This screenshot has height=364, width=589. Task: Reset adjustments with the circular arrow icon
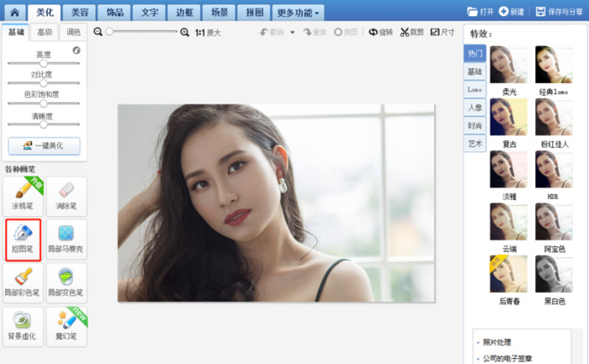[x=77, y=50]
